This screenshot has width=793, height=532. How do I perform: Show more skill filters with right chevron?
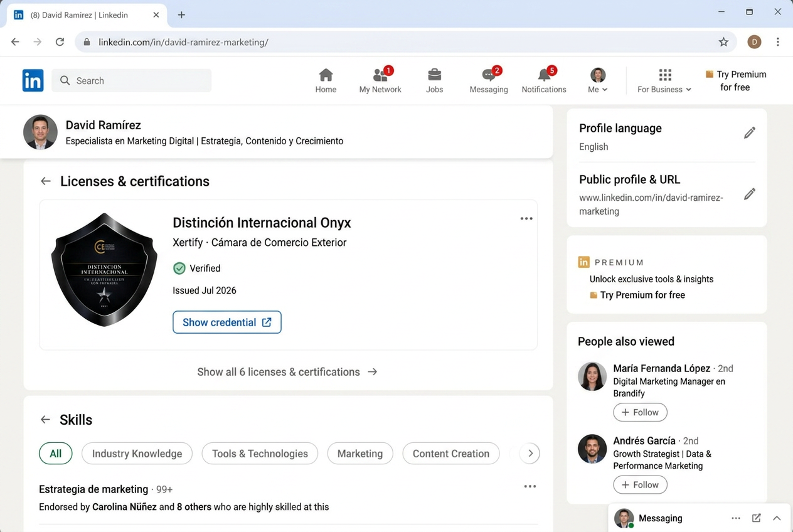click(x=530, y=454)
